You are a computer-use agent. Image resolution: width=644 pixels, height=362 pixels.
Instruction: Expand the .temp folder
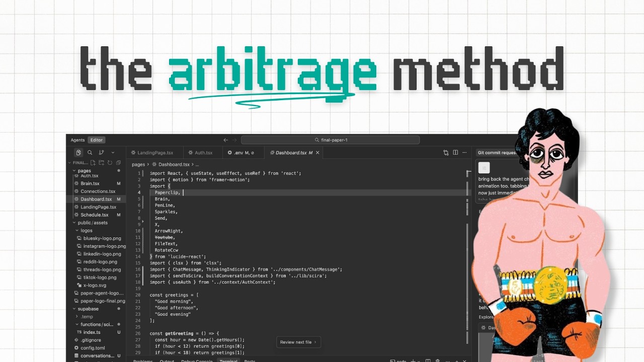pyautogui.click(x=96, y=317)
